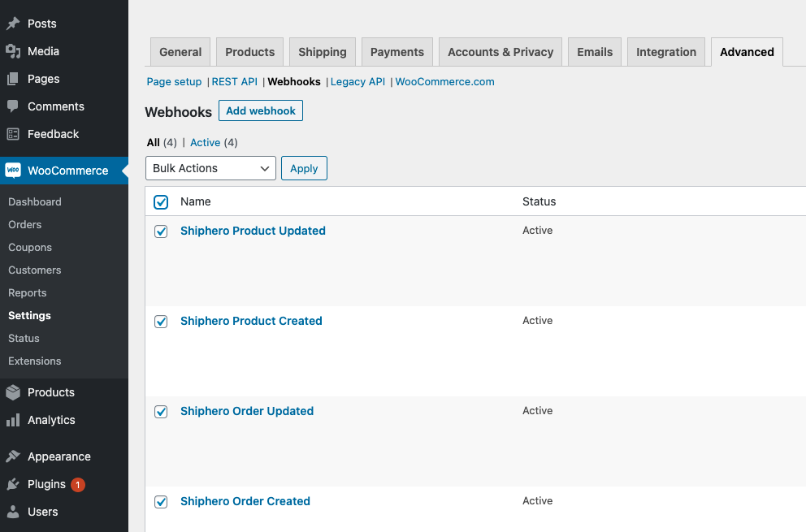Click the Posts pushpin icon
The width and height of the screenshot is (806, 532).
13,24
